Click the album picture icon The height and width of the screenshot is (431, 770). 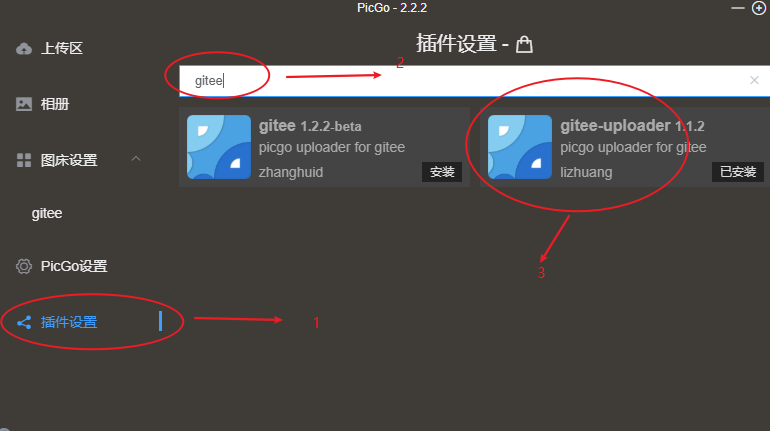coord(24,104)
